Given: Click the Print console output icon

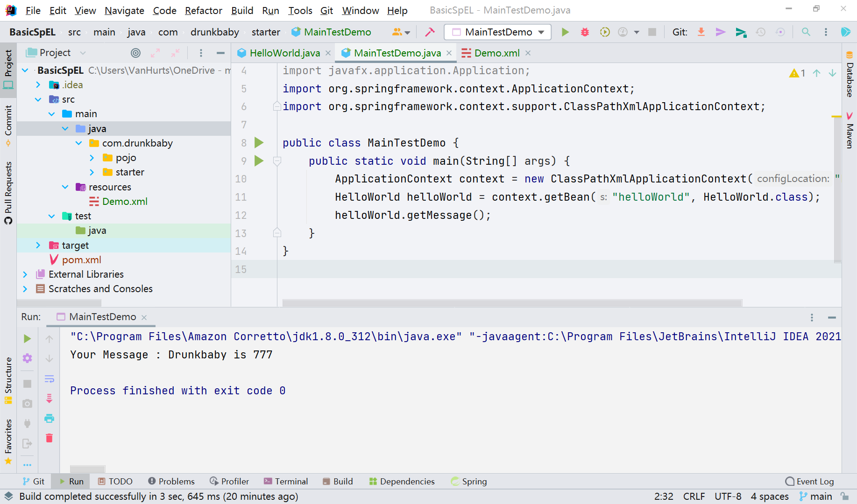Looking at the screenshot, I should [x=49, y=418].
